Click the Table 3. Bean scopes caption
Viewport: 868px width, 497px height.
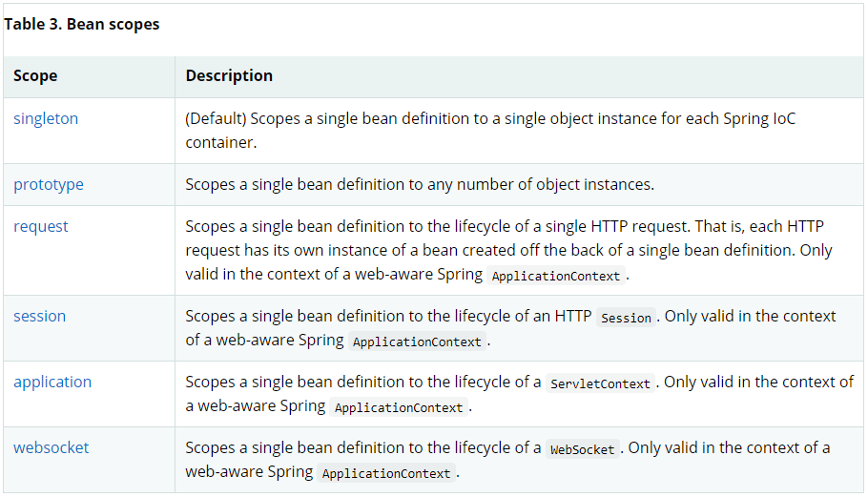[81, 25]
